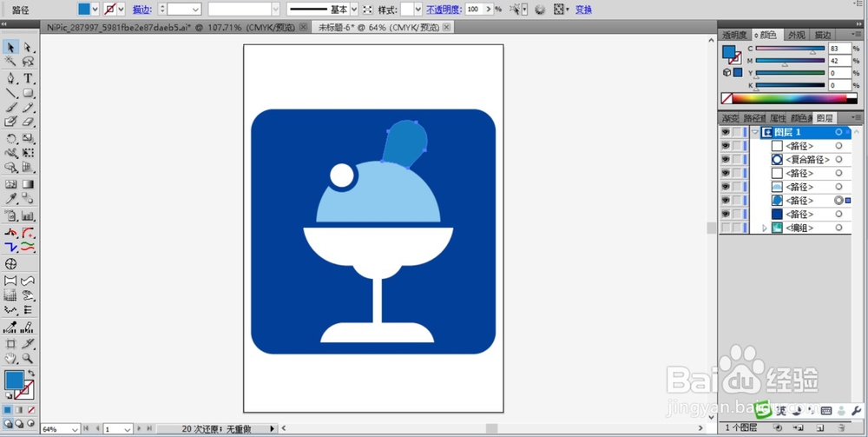Select the Pencil tool
Image resolution: width=868 pixels, height=437 pixels.
[28, 108]
